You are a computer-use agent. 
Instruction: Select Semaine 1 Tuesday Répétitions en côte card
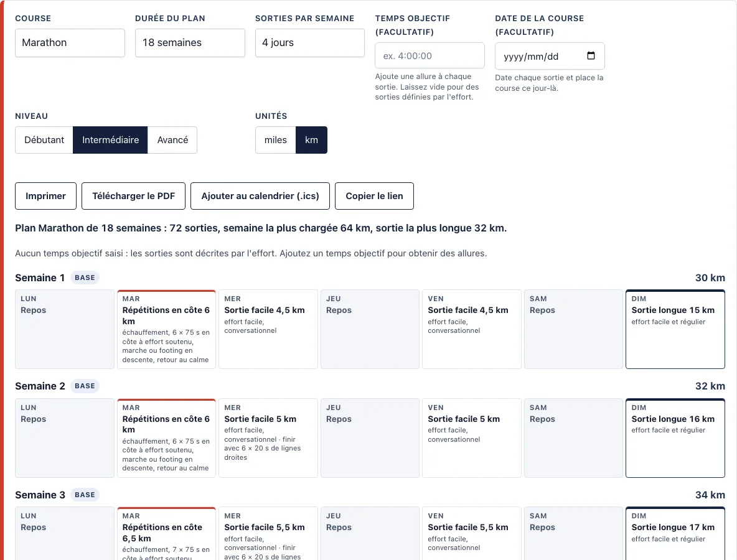(166, 329)
